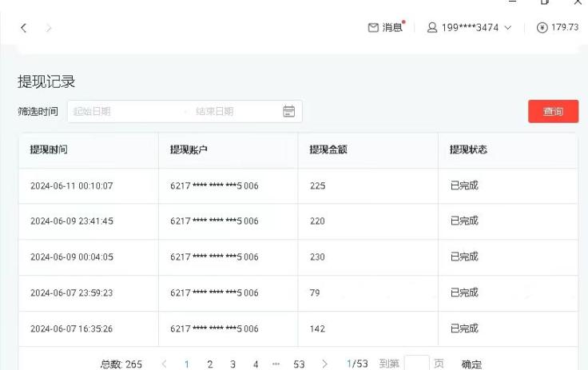Screen dimensions: 588x370
Task: Click the pagination ellipsis to skip pages
Action: 276,364
